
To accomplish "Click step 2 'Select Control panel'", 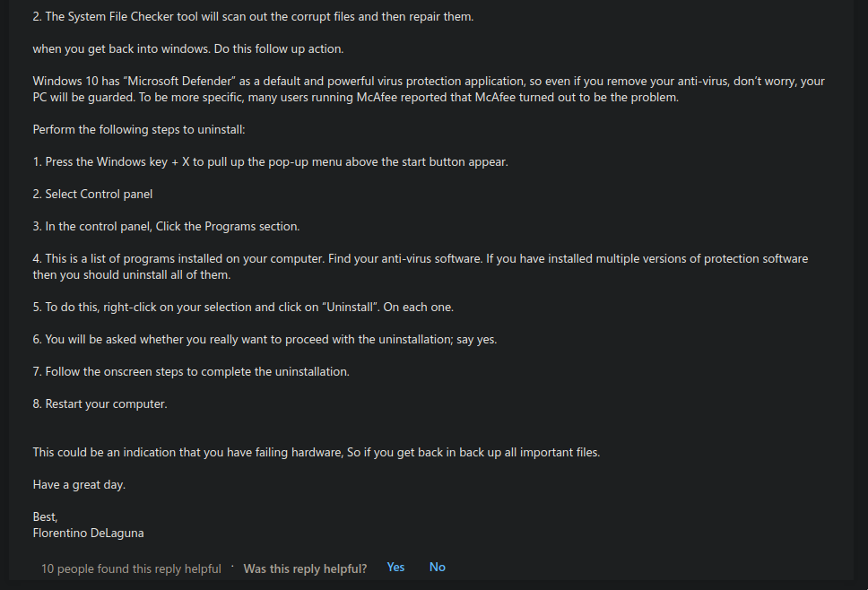I will pos(92,195).
